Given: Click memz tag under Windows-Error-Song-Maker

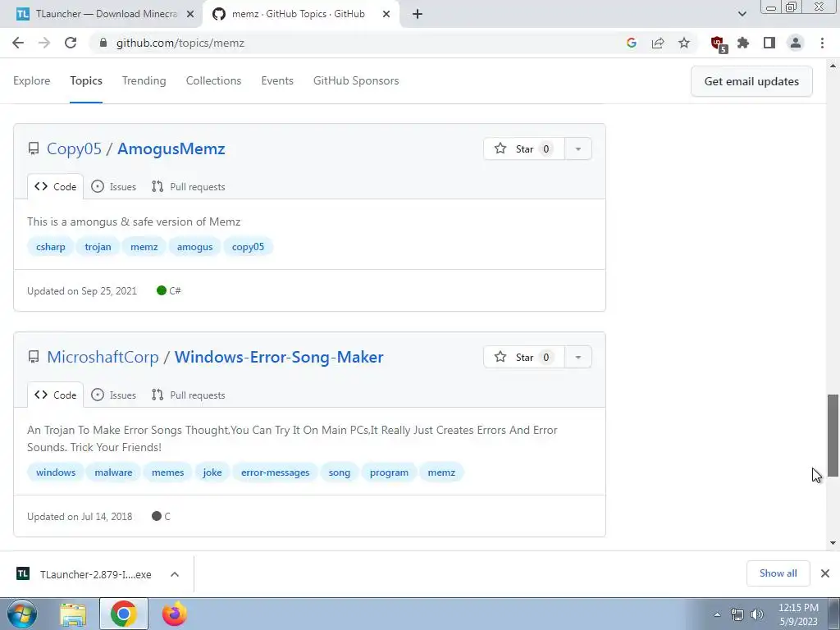Looking at the screenshot, I should (441, 472).
